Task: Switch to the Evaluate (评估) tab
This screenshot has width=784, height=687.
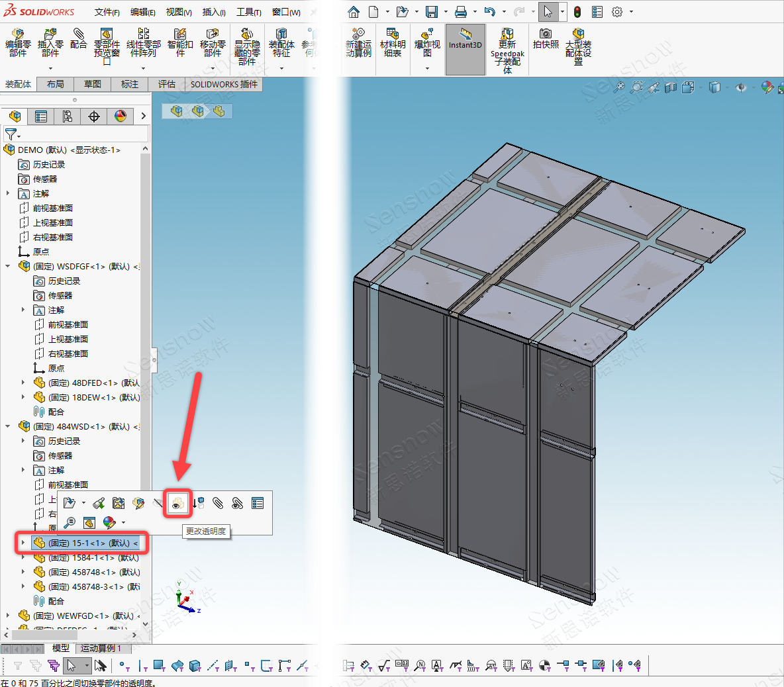Action: tap(166, 84)
